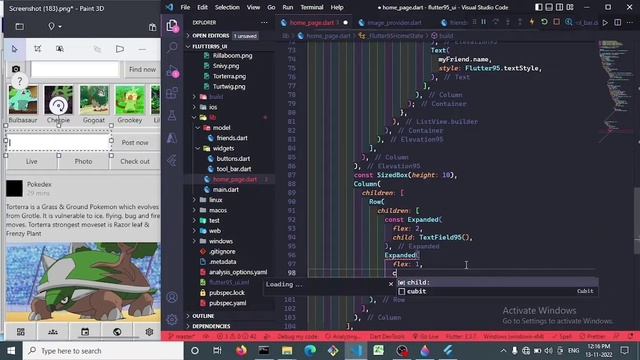Open Firefox from the Windows taskbar
Viewport: 640px width, 360px height.
pyautogui.click(x=241, y=351)
